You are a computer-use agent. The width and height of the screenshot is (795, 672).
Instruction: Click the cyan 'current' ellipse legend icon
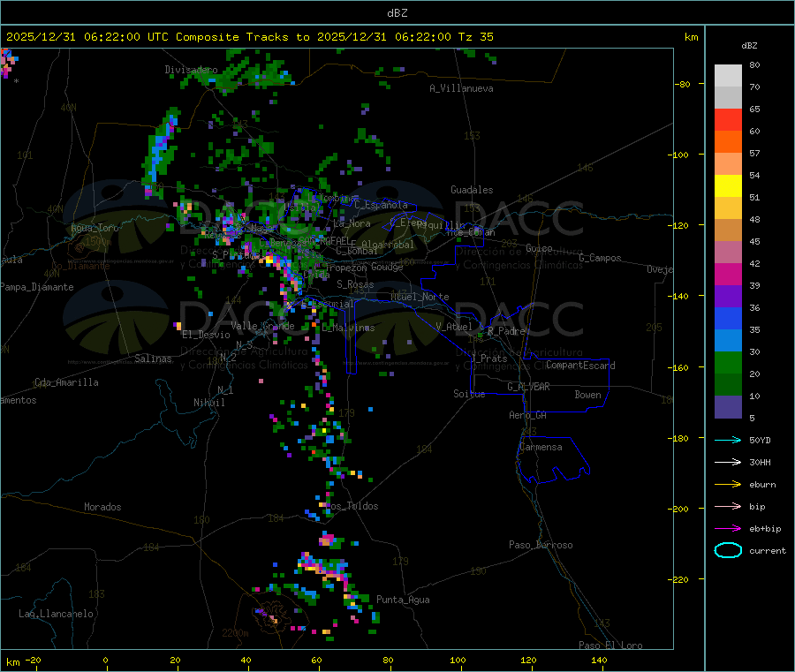728,550
